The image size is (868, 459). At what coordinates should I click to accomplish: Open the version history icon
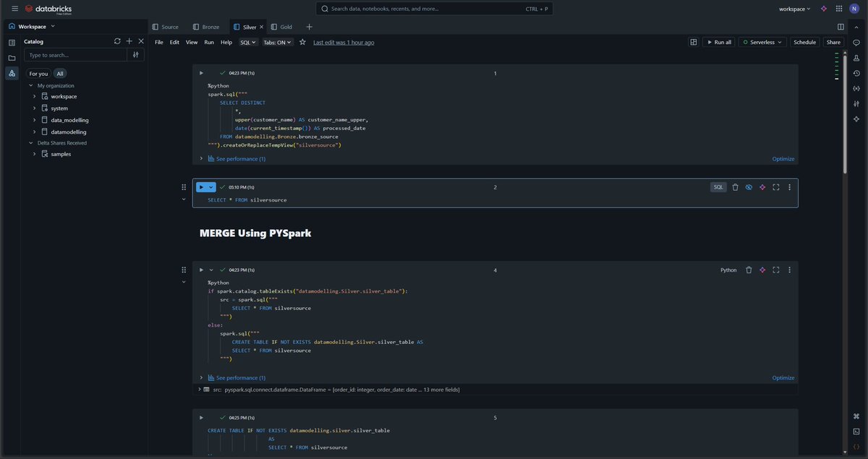coord(856,73)
